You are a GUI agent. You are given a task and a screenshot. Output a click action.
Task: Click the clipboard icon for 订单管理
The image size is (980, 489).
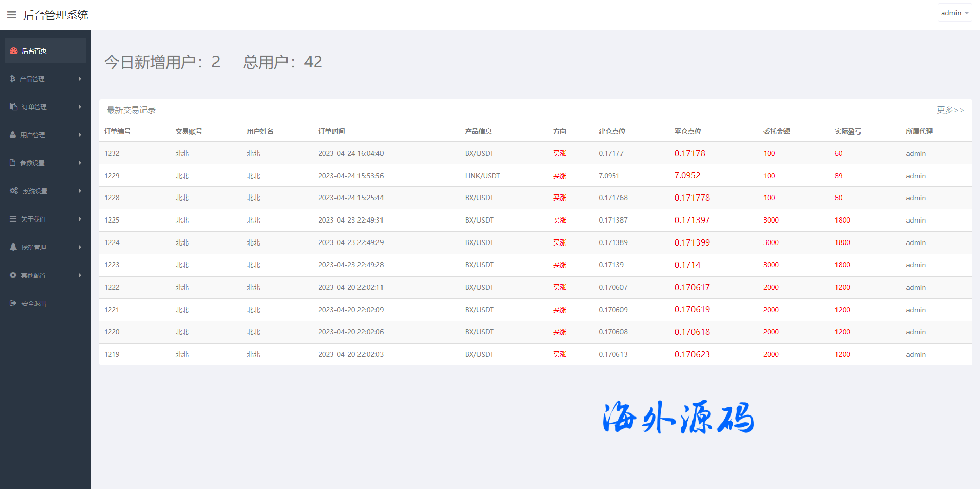tap(14, 107)
